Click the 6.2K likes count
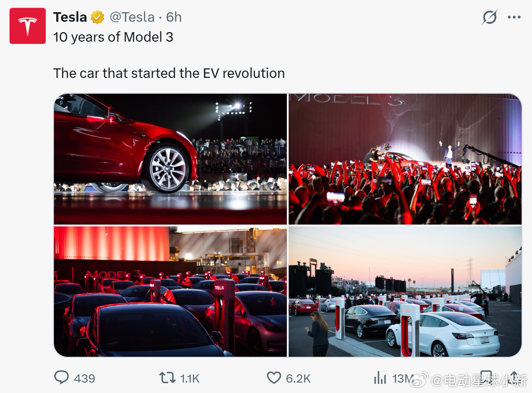532x393 pixels. [x=298, y=379]
